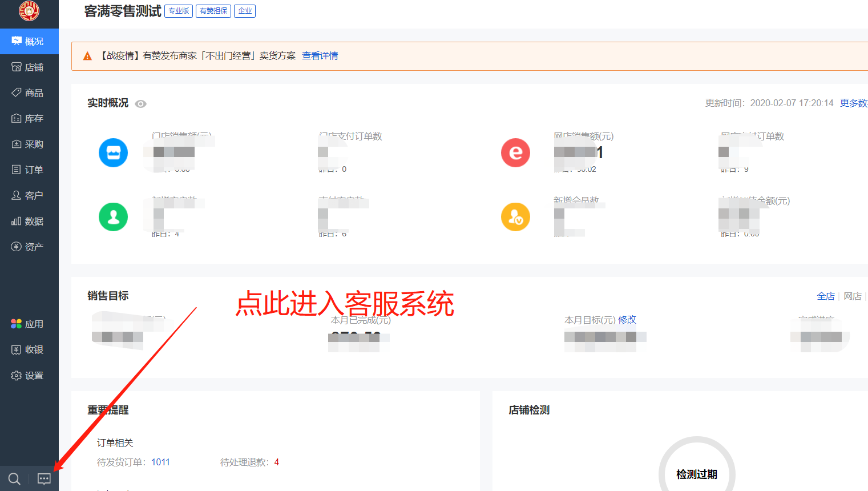
Task: Open customer service chat icon
Action: coord(44,479)
